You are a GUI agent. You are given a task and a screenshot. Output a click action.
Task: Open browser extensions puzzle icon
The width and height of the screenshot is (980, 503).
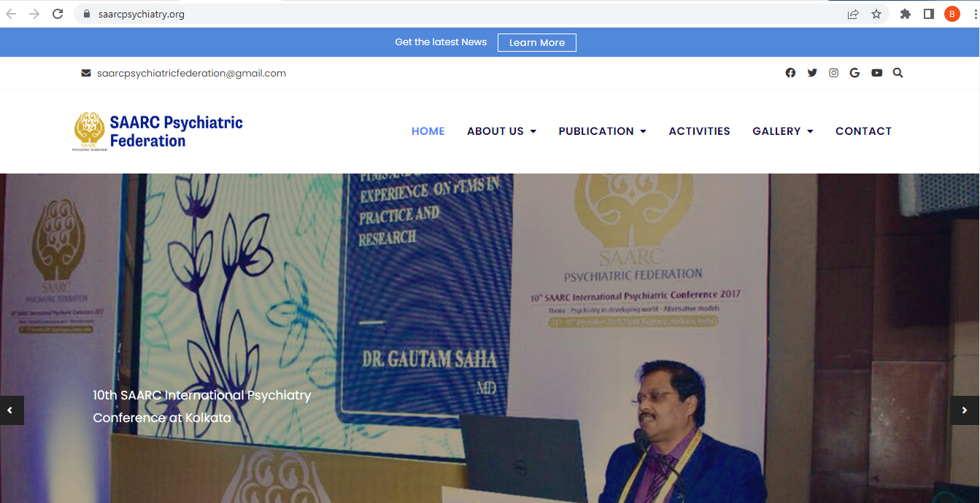[906, 14]
